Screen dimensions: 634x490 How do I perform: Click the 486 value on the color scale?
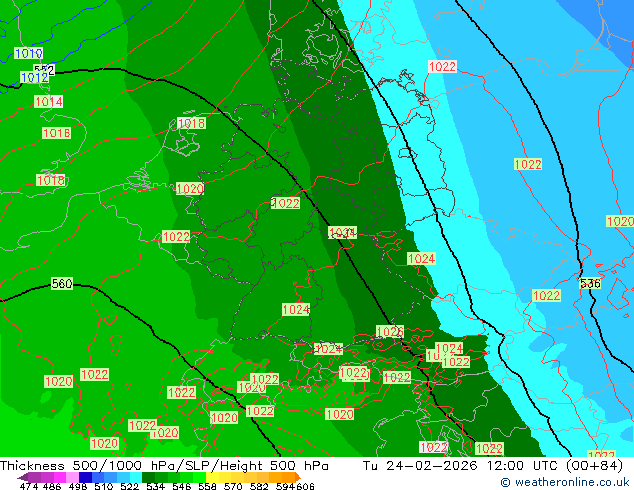pos(51,486)
